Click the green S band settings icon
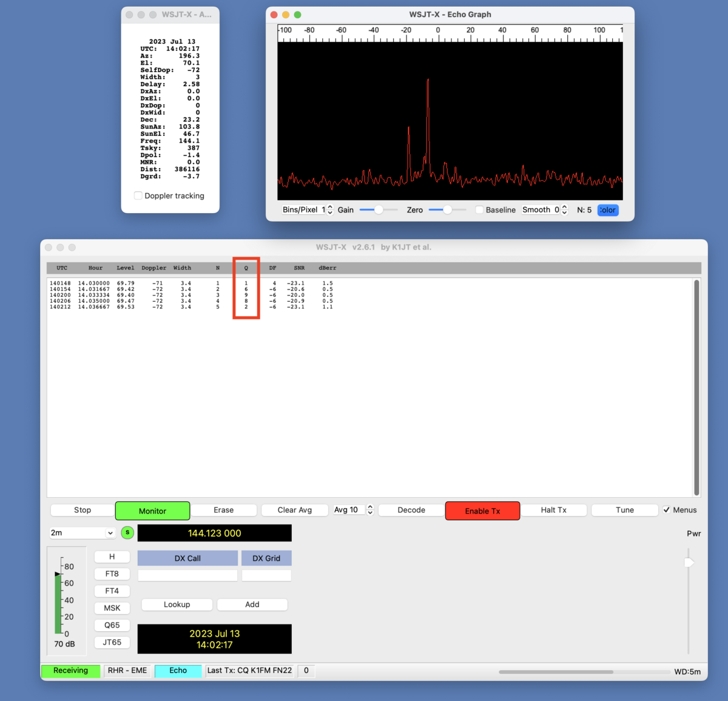 [127, 532]
